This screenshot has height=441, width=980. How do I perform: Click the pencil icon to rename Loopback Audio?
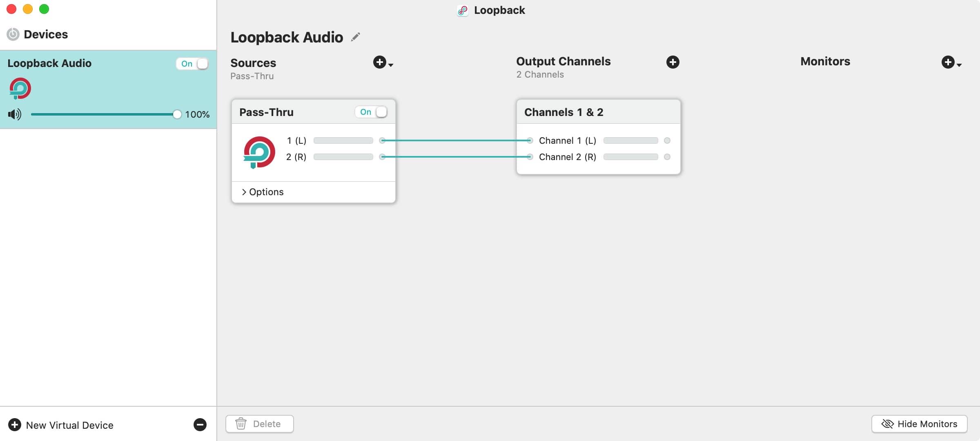[x=356, y=37]
